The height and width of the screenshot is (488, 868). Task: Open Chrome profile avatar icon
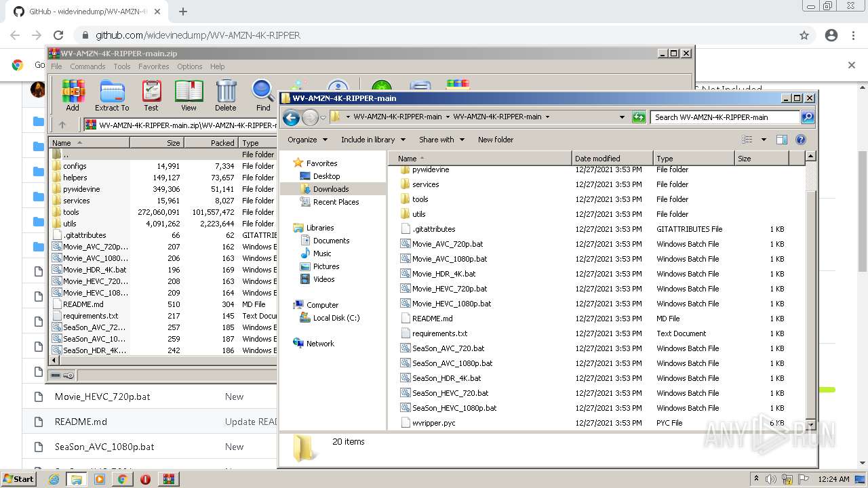[x=831, y=35]
